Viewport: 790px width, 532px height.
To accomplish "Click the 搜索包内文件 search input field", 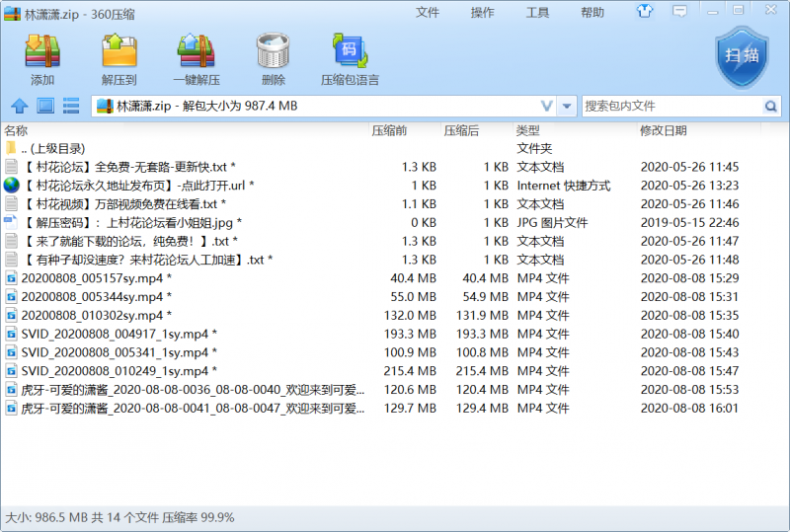I will (671, 106).
